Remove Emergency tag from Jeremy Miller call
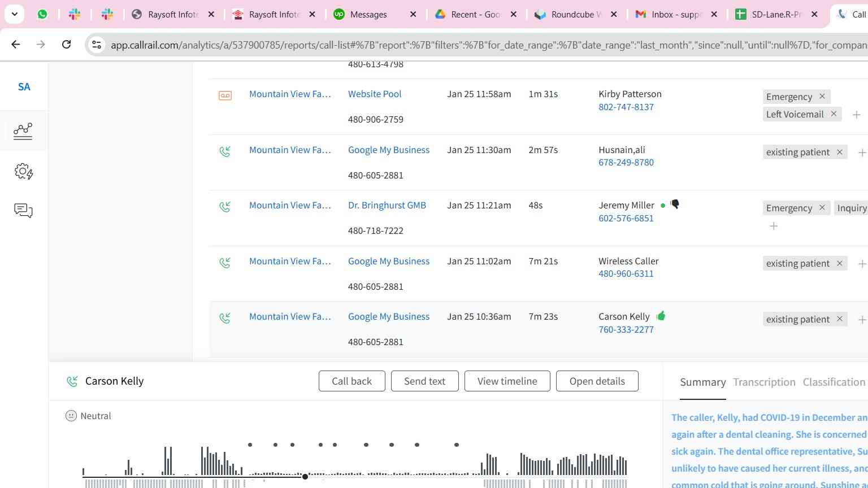 [822, 208]
